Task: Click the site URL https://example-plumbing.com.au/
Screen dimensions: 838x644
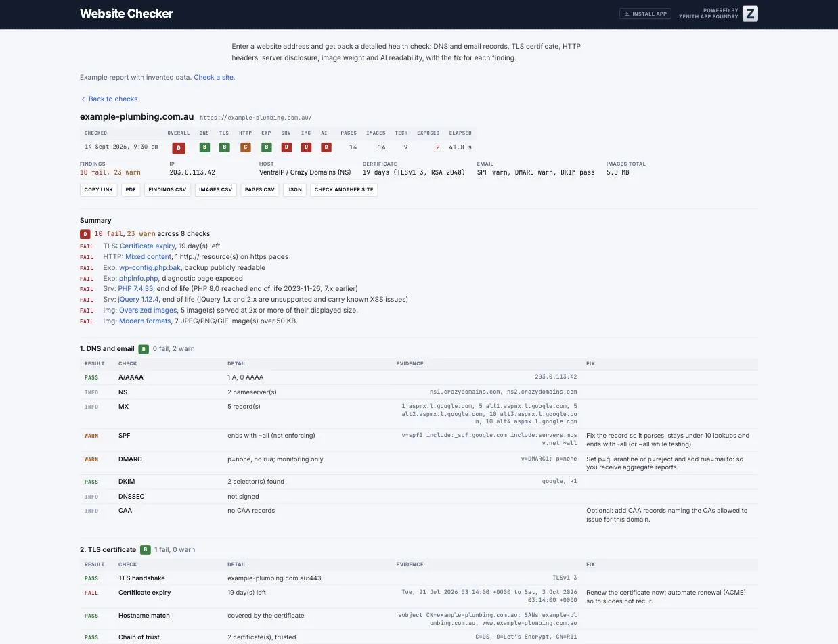Action: click(x=256, y=118)
